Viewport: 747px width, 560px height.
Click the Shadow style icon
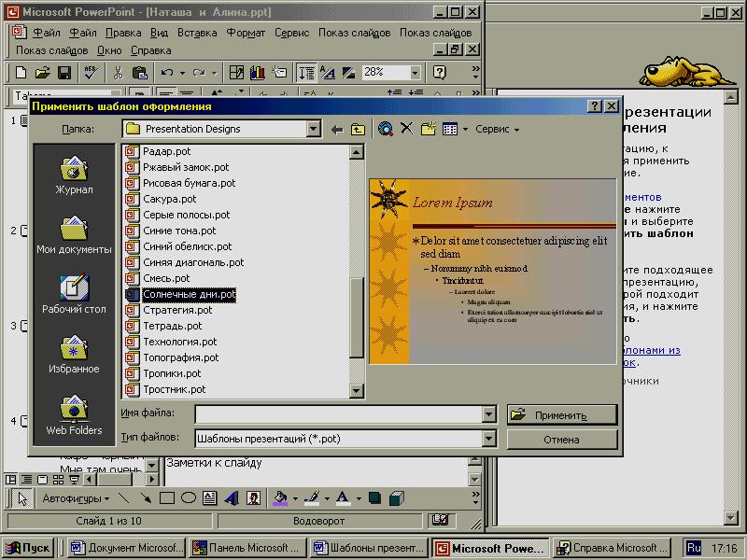click(x=375, y=498)
